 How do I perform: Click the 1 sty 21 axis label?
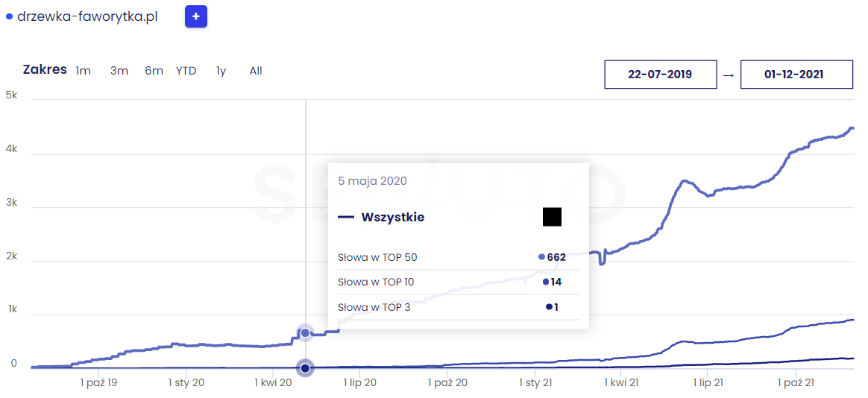[536, 382]
